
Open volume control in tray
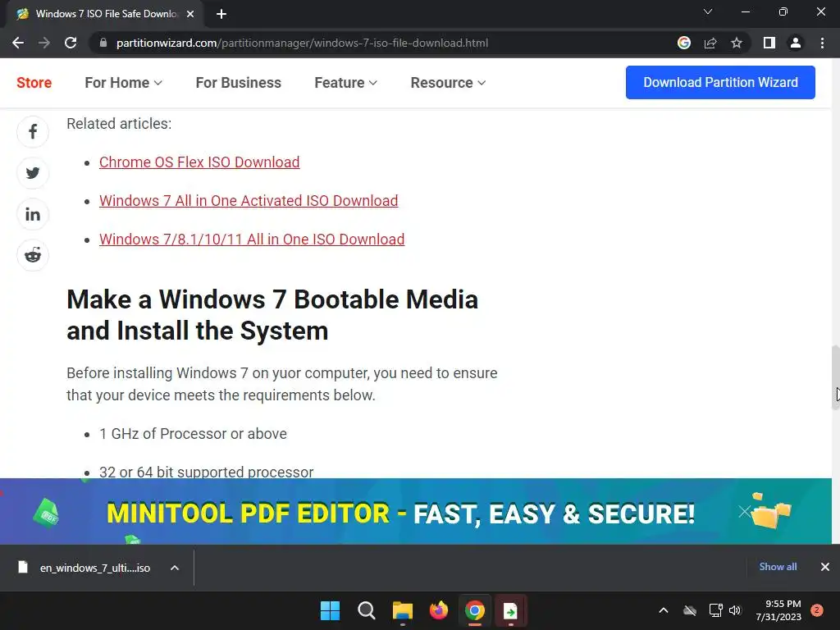(x=735, y=610)
